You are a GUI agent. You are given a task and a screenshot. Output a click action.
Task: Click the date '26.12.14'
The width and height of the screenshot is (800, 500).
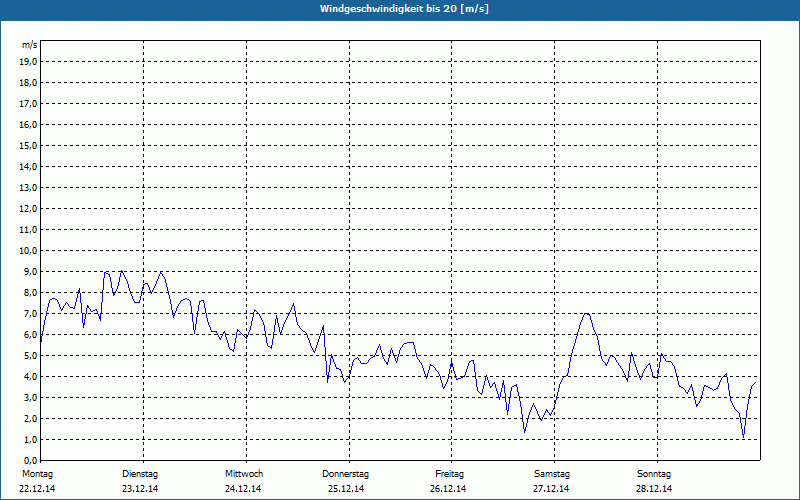[448, 489]
